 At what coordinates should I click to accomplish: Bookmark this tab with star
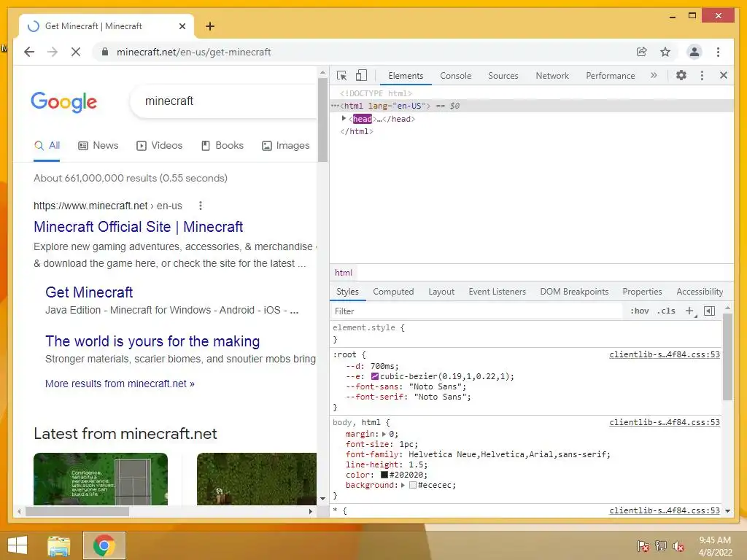[665, 52]
